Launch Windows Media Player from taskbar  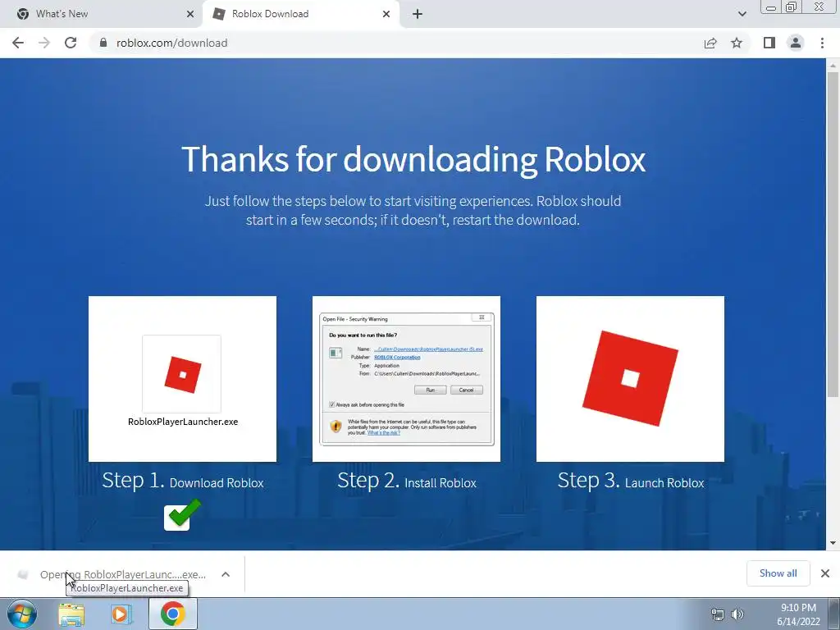[121, 614]
